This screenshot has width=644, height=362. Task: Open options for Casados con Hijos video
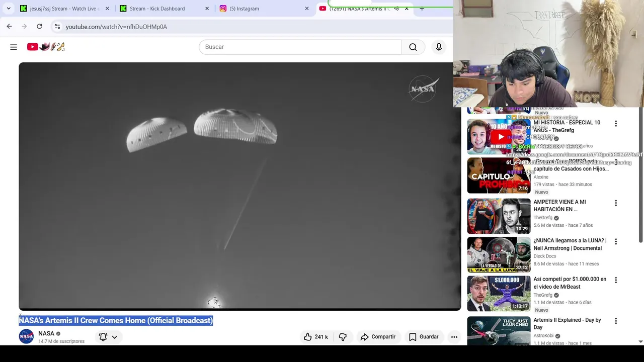pos(616,163)
